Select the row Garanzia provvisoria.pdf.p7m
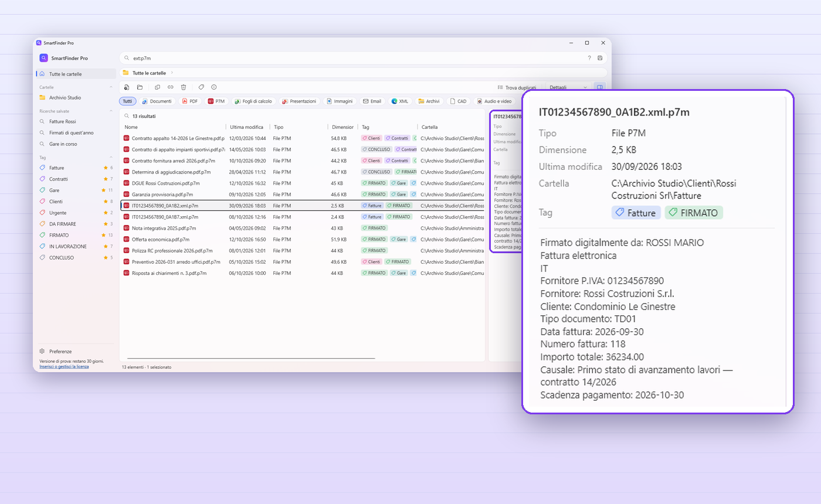 click(x=302, y=194)
